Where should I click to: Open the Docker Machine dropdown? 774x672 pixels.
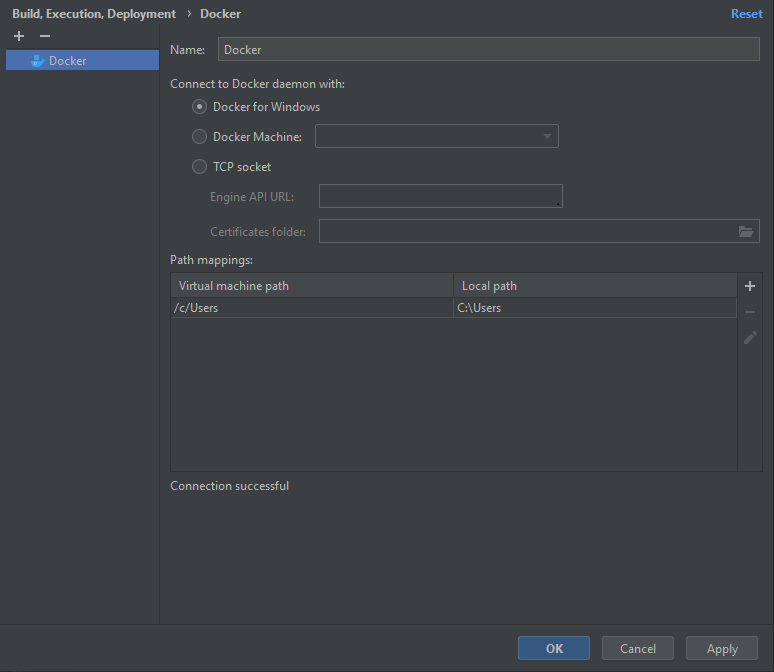coord(437,136)
